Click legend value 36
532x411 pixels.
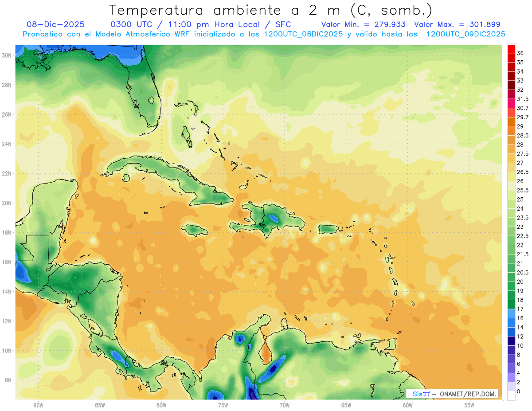click(x=520, y=53)
